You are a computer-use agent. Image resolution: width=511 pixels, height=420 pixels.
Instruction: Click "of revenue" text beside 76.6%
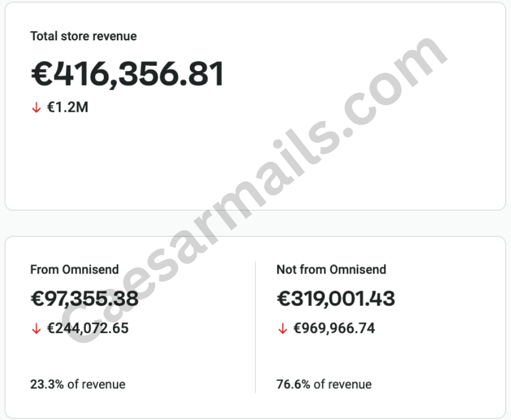tap(343, 384)
